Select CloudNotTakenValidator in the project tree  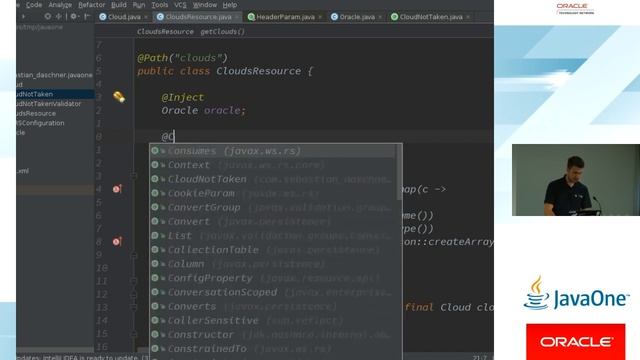pyautogui.click(x=49, y=104)
